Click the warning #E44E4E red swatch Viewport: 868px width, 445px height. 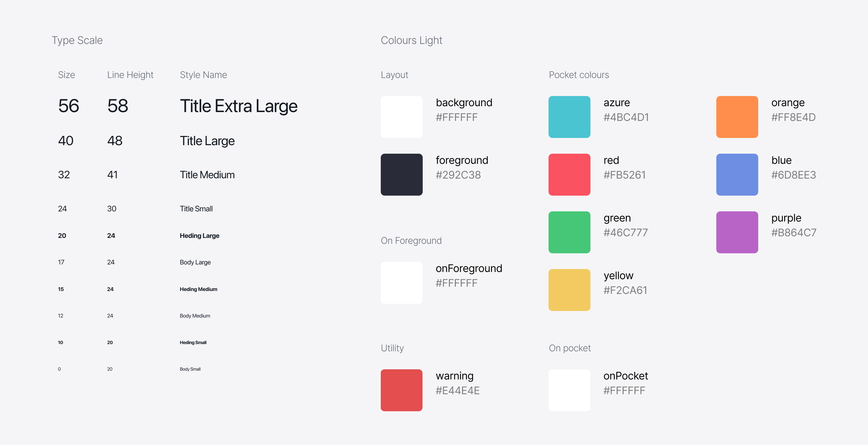coord(401,390)
